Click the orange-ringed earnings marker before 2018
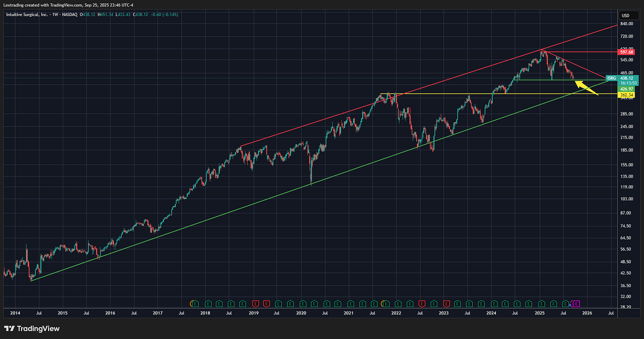This screenshot has height=339, width=644. coord(195,304)
